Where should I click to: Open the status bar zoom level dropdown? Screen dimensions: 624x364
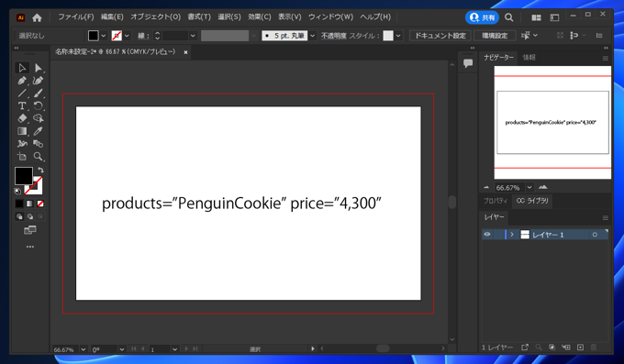point(84,349)
